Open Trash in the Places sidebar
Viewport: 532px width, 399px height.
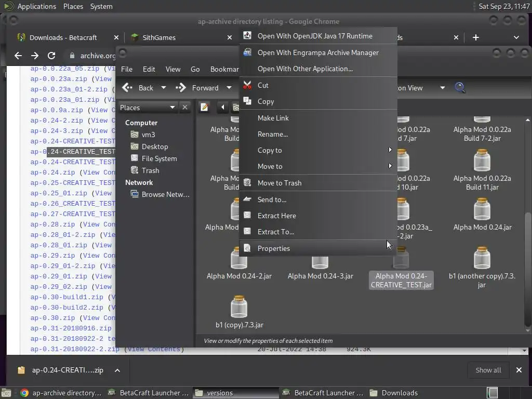[145, 170]
